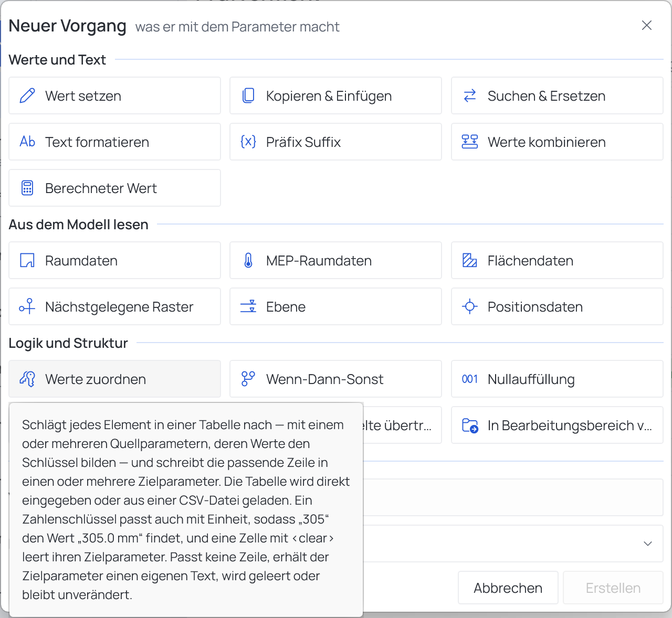Select the Werte zuordnen operation

point(114,379)
